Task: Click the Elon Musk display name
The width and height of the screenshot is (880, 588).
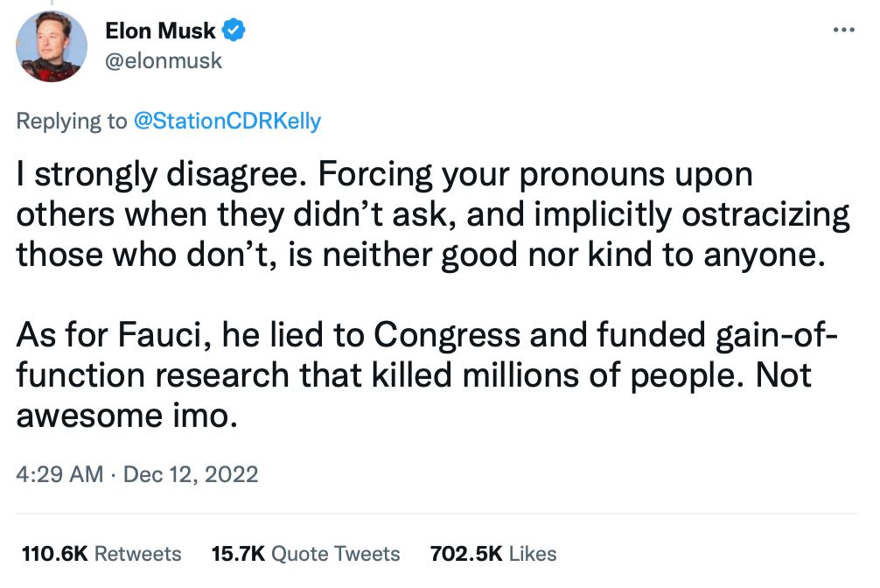Action: (x=160, y=31)
